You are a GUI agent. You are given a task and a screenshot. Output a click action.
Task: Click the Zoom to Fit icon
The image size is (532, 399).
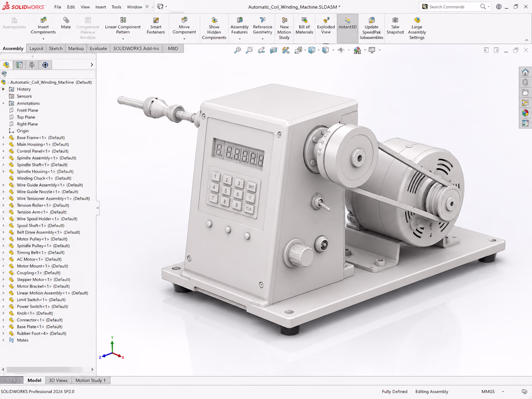pyautogui.click(x=237, y=50)
